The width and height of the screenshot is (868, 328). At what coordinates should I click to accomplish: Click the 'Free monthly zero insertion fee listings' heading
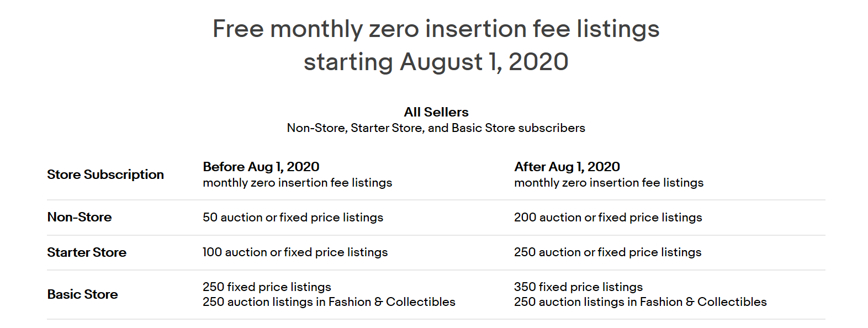point(436,29)
